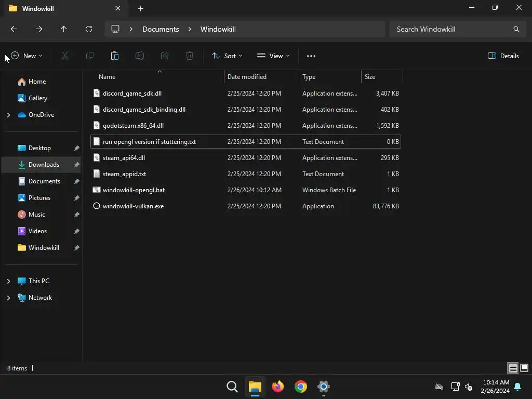Screen dimensions: 532x399
Task: Navigate up one folder level
Action: 64,29
